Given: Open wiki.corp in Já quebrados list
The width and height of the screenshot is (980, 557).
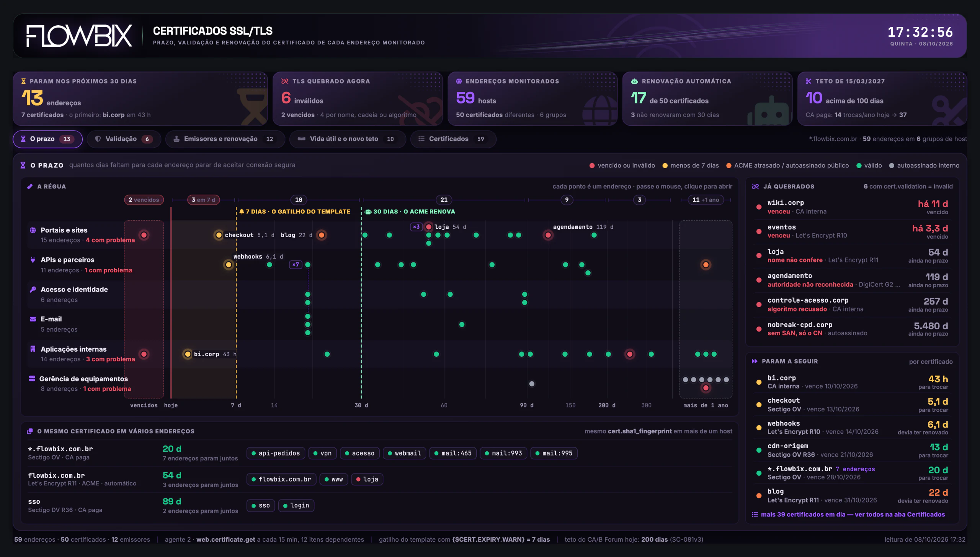Looking at the screenshot, I should point(853,207).
